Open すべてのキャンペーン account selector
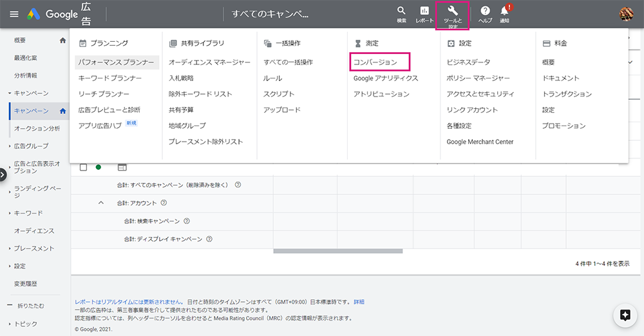This screenshot has width=644, height=336. pyautogui.click(x=270, y=14)
